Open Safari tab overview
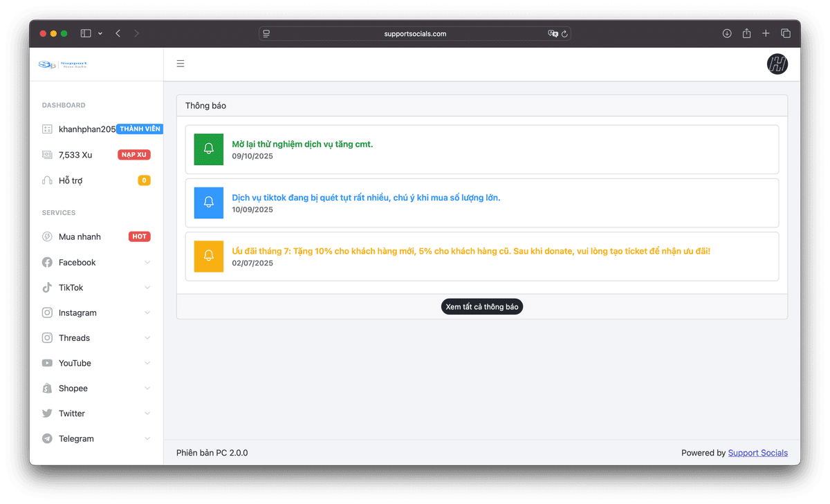The height and width of the screenshot is (504, 830). [x=786, y=33]
